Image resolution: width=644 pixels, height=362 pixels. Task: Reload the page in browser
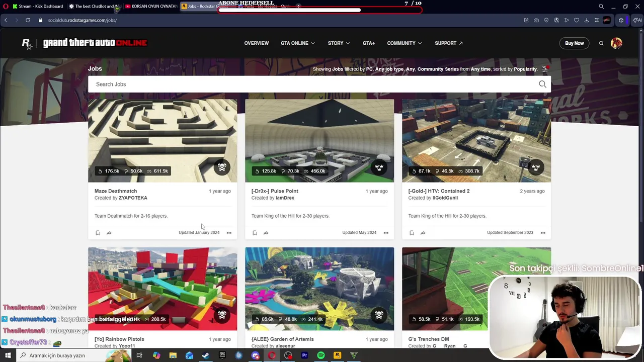click(28, 20)
